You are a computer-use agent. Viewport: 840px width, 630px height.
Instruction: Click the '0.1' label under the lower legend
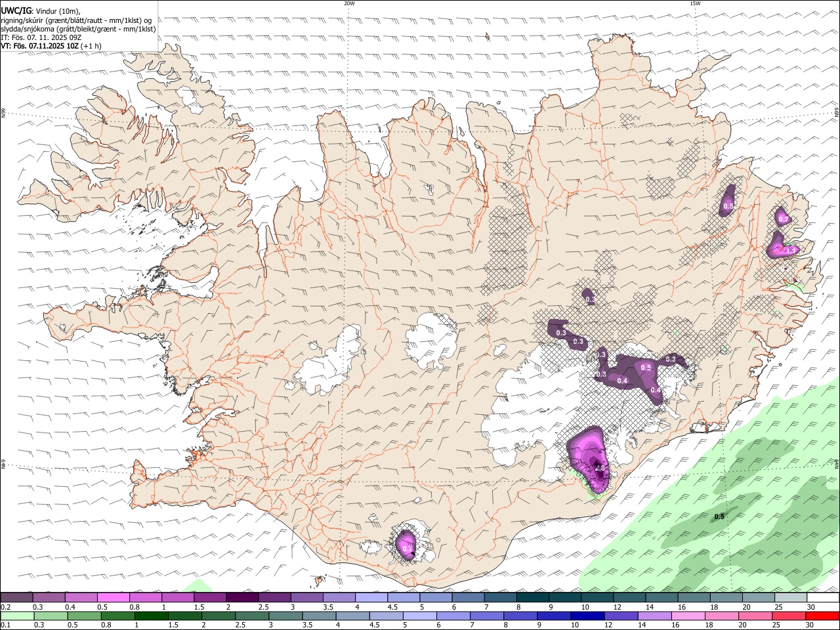6,625
